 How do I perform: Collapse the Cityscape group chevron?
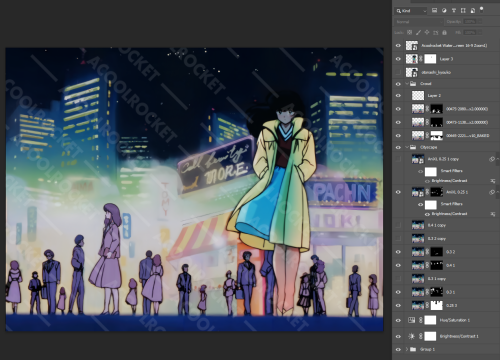[407, 147]
